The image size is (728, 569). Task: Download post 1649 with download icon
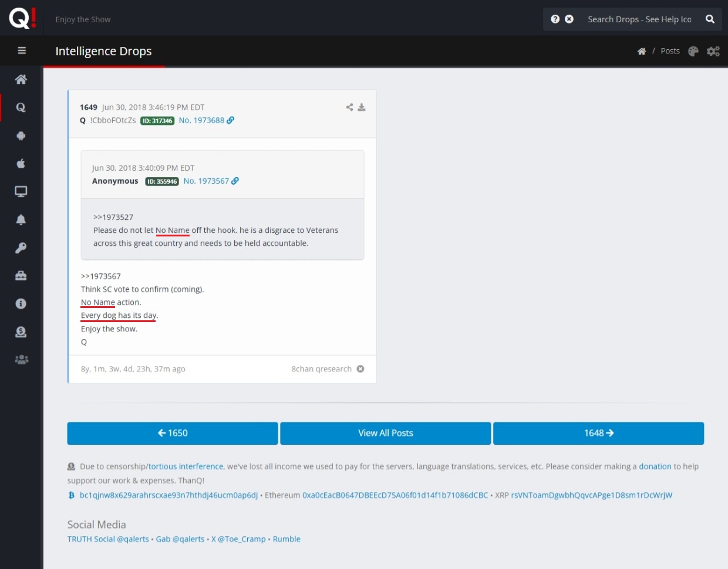pos(362,107)
